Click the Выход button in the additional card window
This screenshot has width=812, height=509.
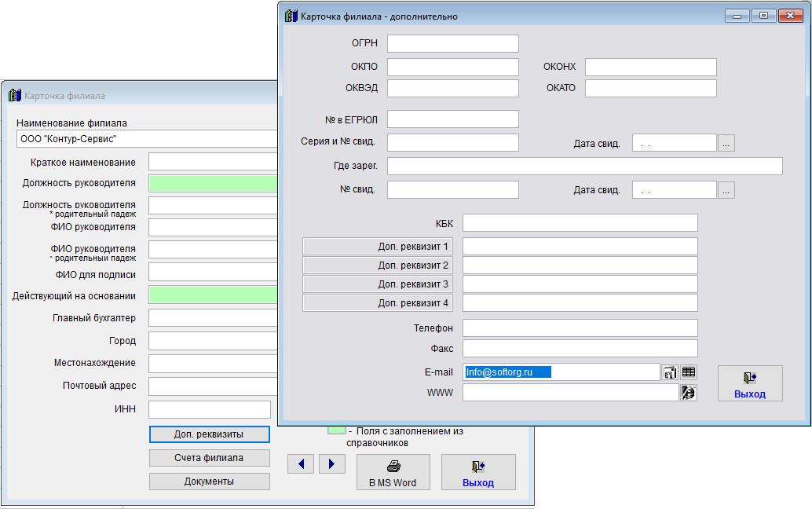click(x=750, y=383)
